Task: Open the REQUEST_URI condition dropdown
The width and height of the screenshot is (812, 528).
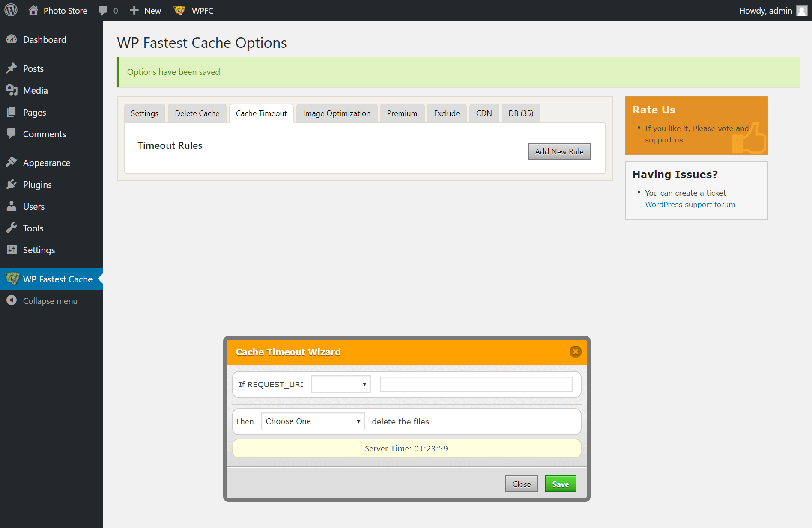Action: (340, 384)
